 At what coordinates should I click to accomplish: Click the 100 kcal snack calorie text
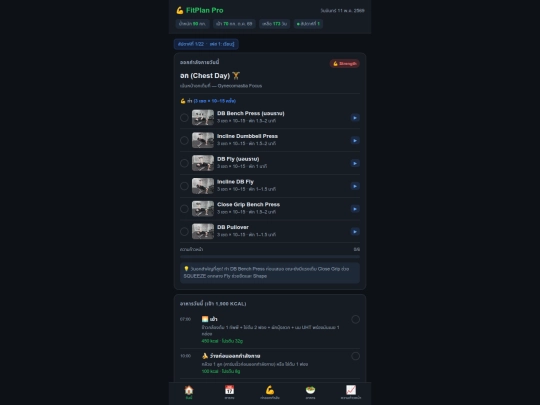coord(221,371)
